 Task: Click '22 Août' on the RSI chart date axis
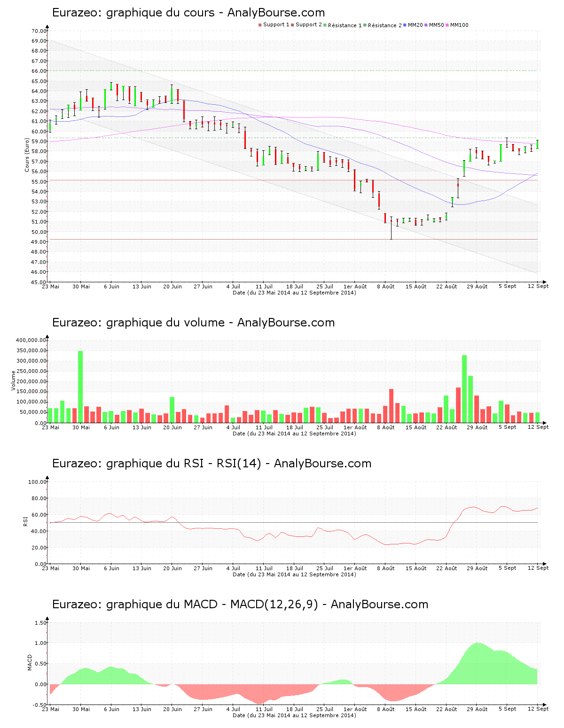pyautogui.click(x=446, y=568)
